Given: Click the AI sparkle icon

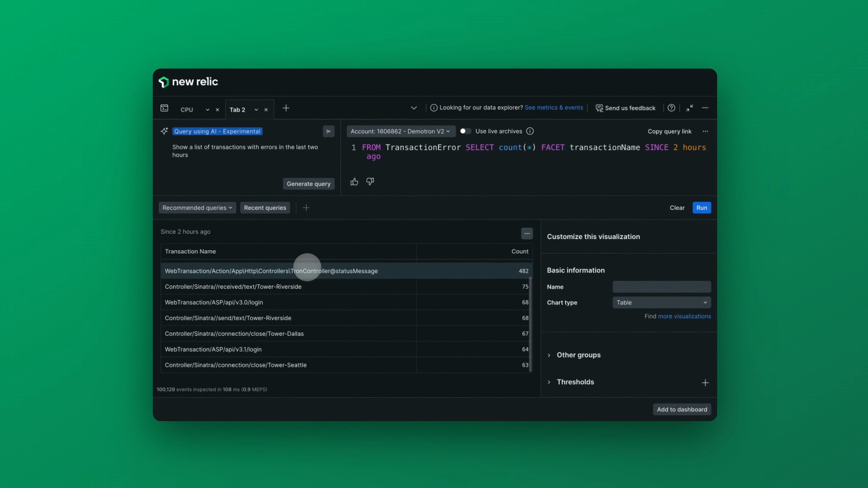Looking at the screenshot, I should (165, 131).
